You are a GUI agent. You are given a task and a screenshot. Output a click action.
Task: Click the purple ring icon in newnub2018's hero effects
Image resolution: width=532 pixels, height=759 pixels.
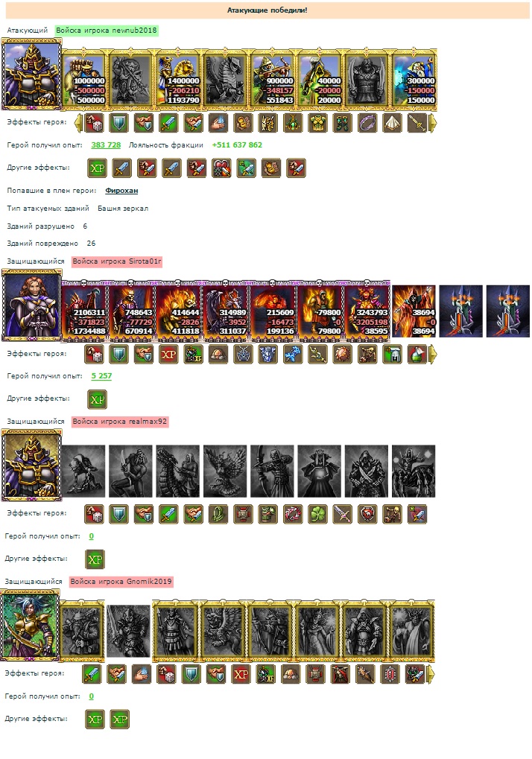tap(367, 123)
